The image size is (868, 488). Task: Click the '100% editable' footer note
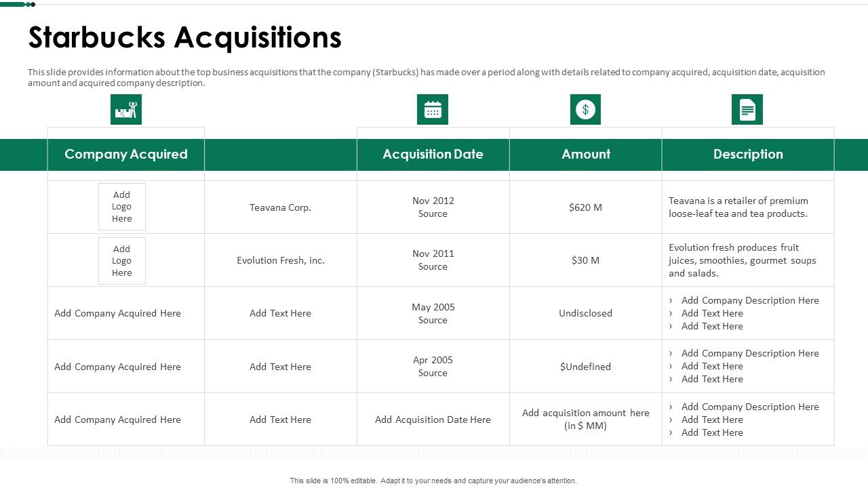tap(433, 481)
